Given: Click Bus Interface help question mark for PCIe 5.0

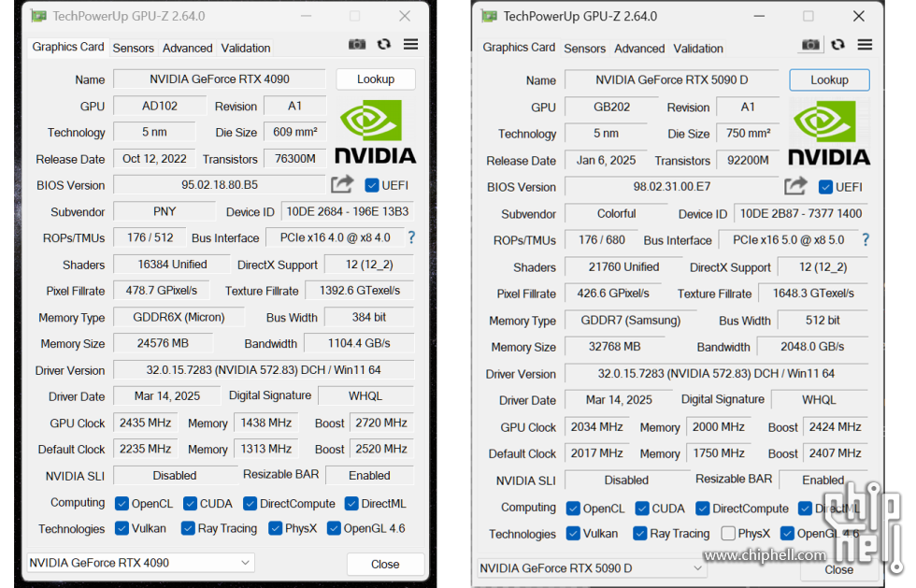Looking at the screenshot, I should coord(866,239).
